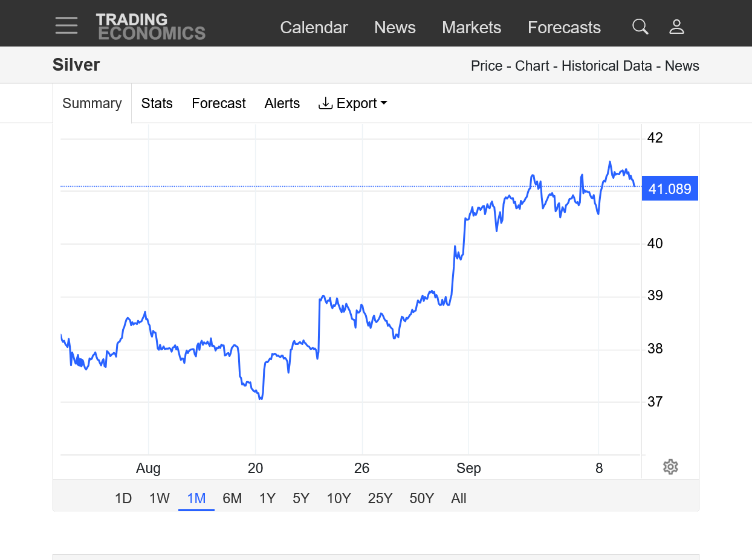The image size is (752, 560).
Task: Click the search magnifier icon
Action: click(x=640, y=27)
